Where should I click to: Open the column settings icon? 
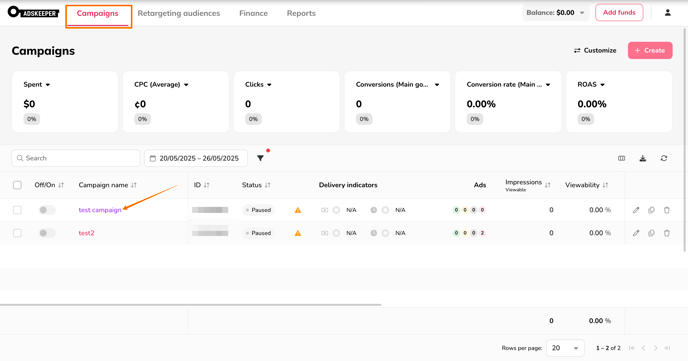click(x=621, y=158)
